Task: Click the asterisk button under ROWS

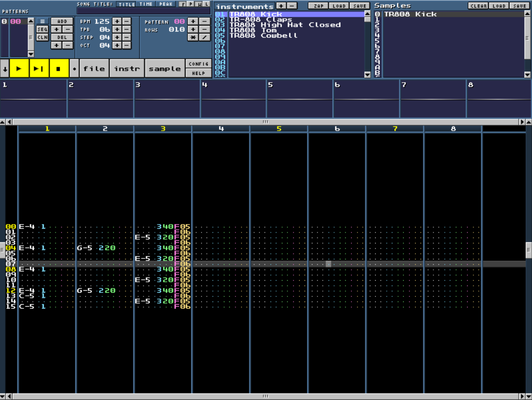Action: click(x=193, y=38)
